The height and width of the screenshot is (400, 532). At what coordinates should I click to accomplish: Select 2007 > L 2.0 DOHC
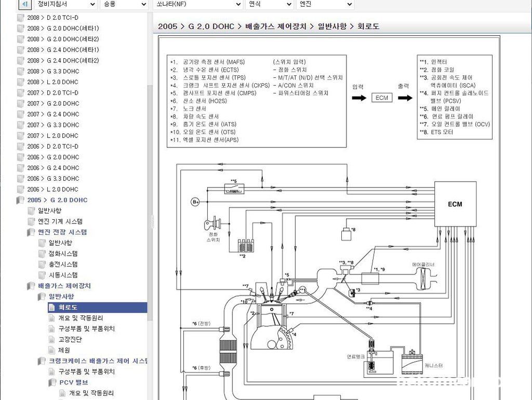pos(52,136)
